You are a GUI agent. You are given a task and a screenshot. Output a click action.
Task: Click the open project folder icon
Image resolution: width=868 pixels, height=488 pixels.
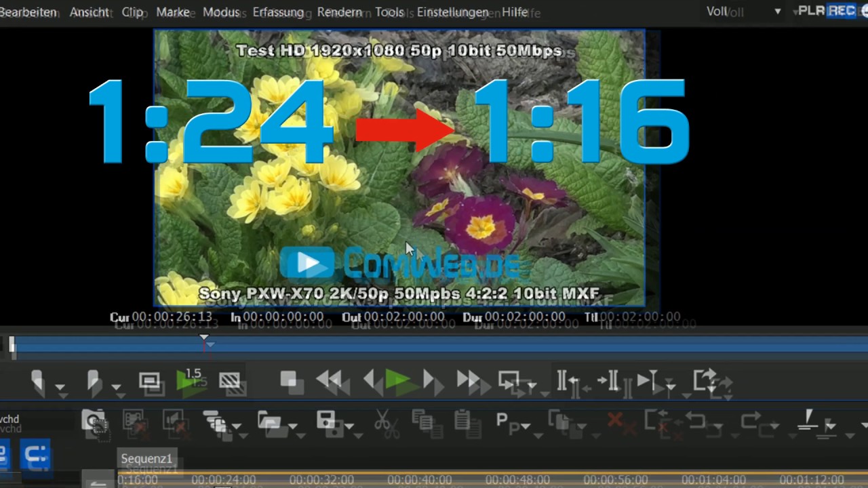click(x=269, y=421)
